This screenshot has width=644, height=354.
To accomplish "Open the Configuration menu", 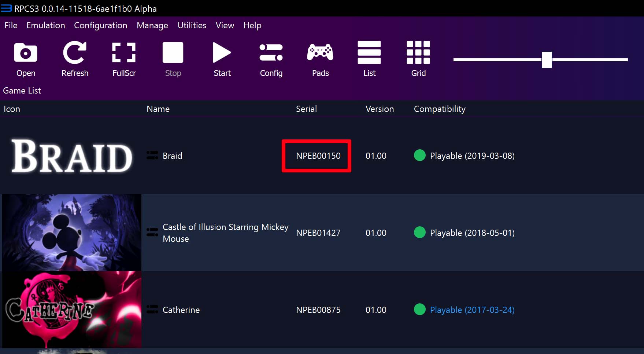I will [x=101, y=25].
